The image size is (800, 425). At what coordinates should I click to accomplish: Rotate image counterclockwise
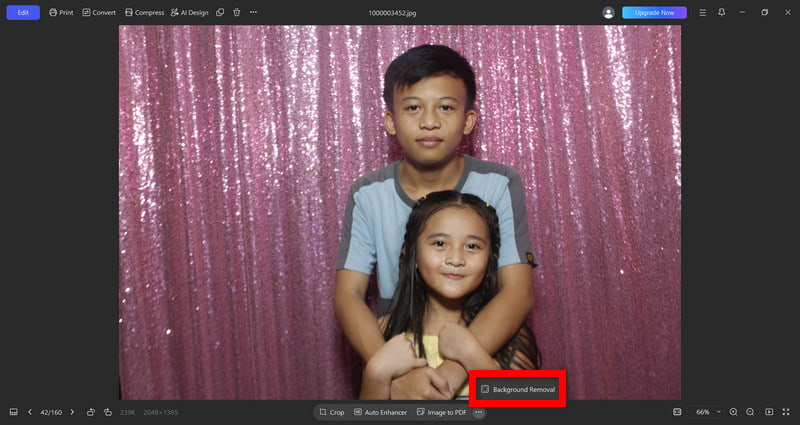coord(91,412)
